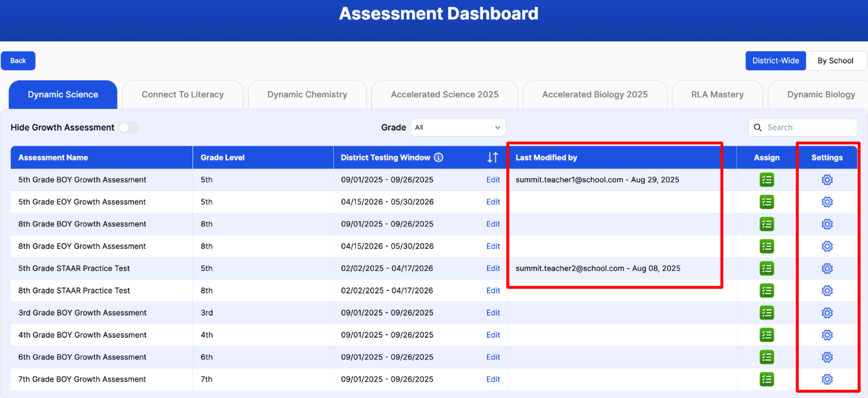Click assign icon for 4th Grade BOY Growth Assessment
Screen dimensions: 868x398
click(x=767, y=335)
